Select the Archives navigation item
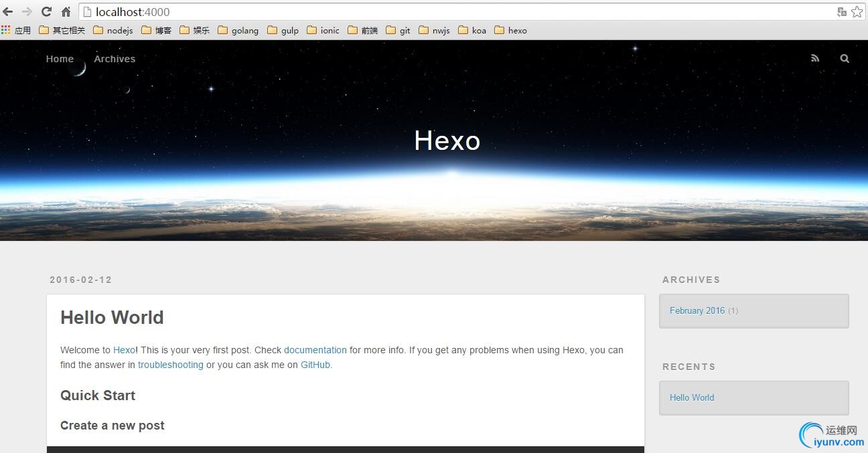This screenshot has height=453, width=868. pos(115,59)
